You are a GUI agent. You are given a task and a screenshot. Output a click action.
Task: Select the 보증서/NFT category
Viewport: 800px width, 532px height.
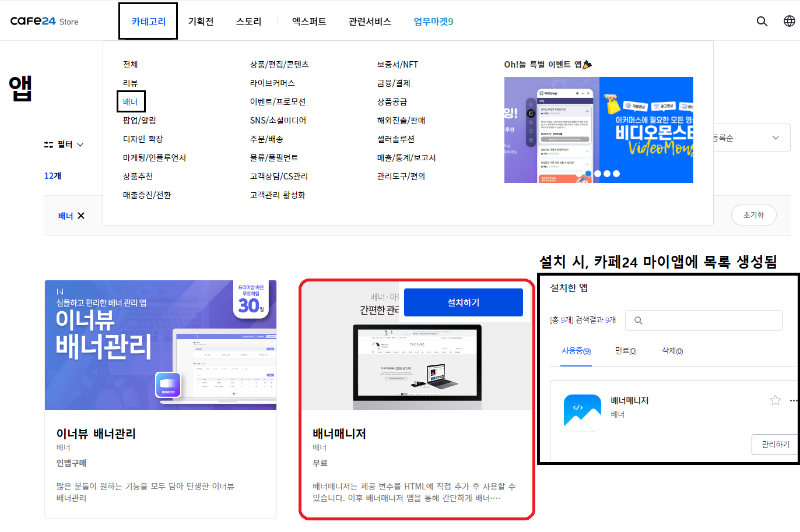click(x=397, y=64)
